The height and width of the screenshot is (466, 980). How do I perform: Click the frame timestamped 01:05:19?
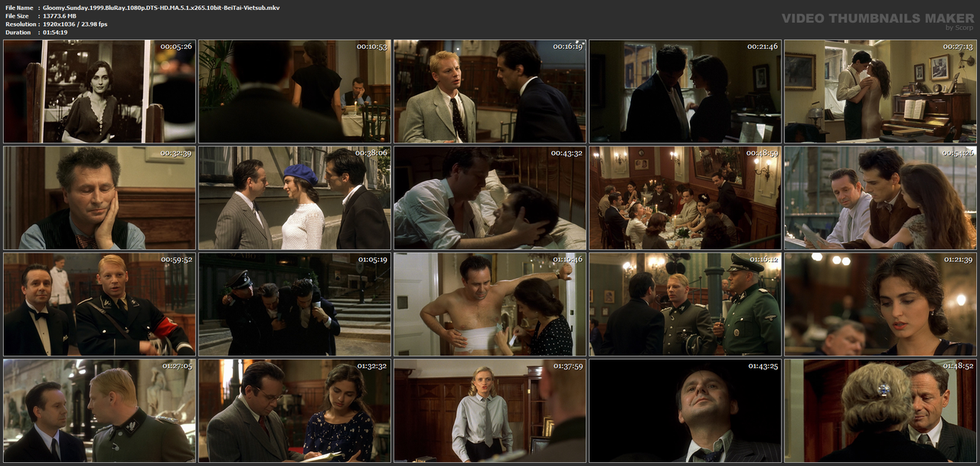pyautogui.click(x=295, y=304)
